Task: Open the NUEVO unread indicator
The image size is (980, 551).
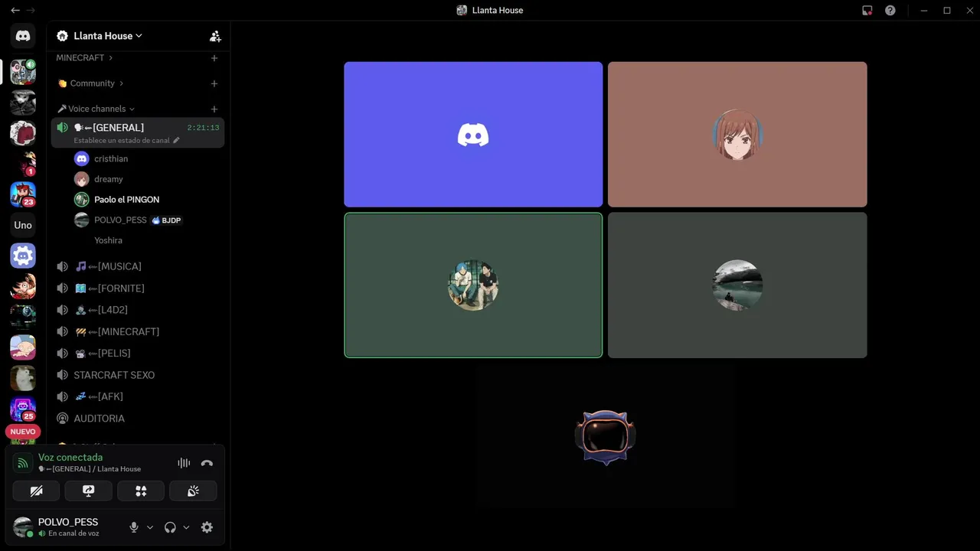Action: 23,432
